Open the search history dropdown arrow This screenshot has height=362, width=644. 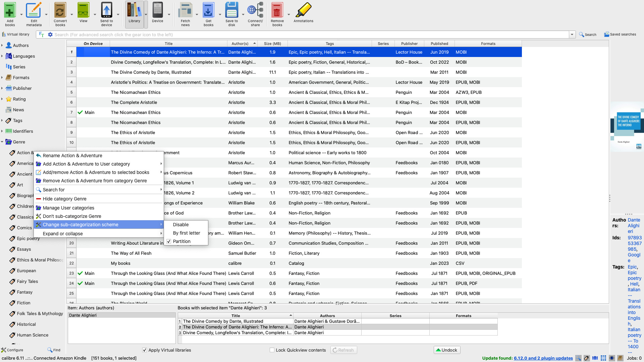click(572, 35)
